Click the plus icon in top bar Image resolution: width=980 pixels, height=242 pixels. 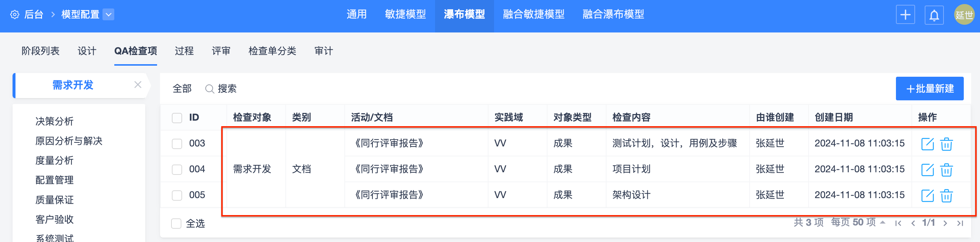[905, 15]
